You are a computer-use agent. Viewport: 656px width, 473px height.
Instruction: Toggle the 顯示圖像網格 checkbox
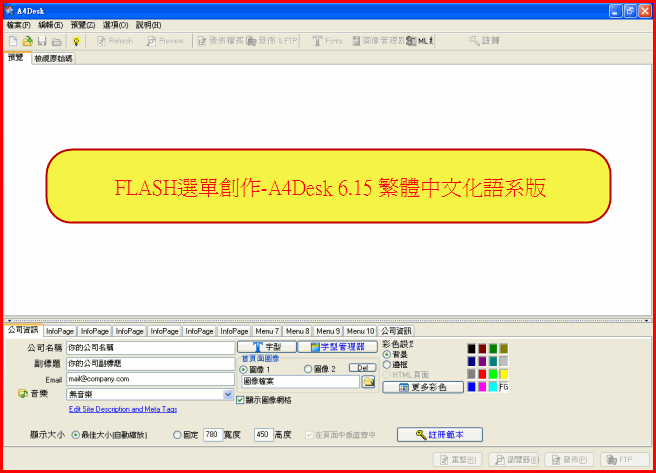click(240, 399)
